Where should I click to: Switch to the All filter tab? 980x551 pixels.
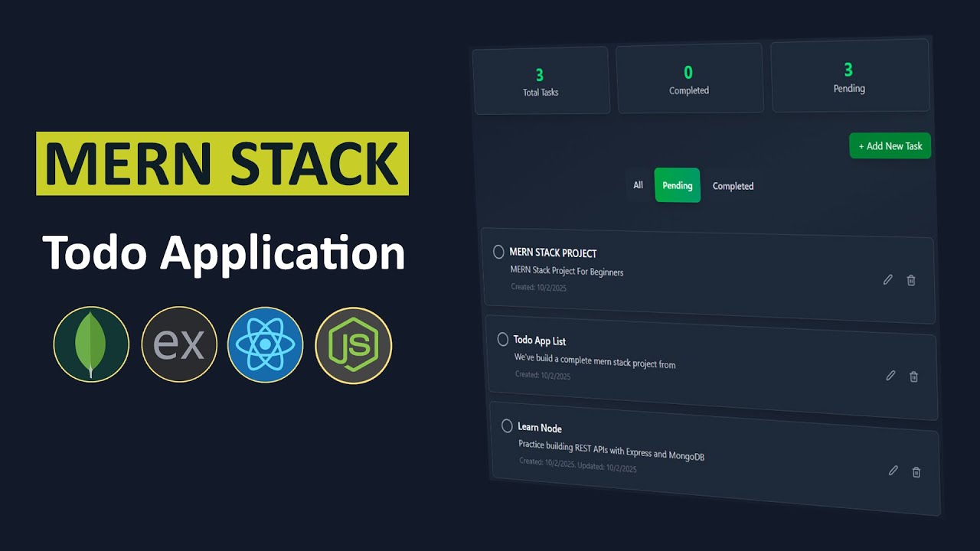click(639, 185)
